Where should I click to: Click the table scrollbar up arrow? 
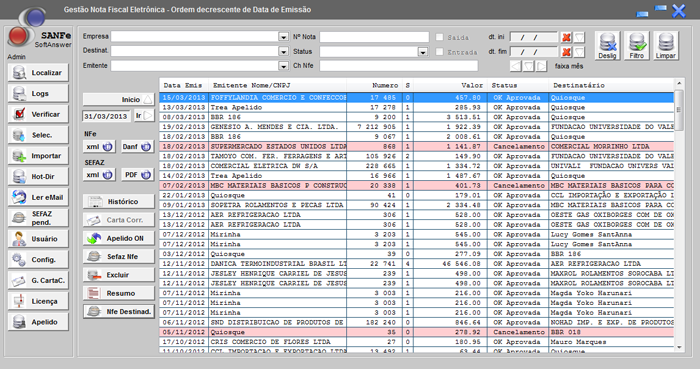pos(679,83)
